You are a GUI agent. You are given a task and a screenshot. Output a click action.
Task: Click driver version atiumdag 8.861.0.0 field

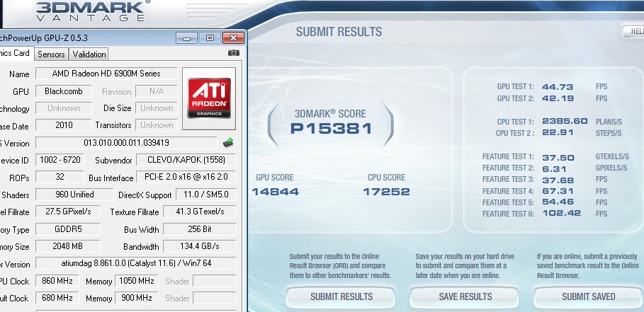point(135,263)
